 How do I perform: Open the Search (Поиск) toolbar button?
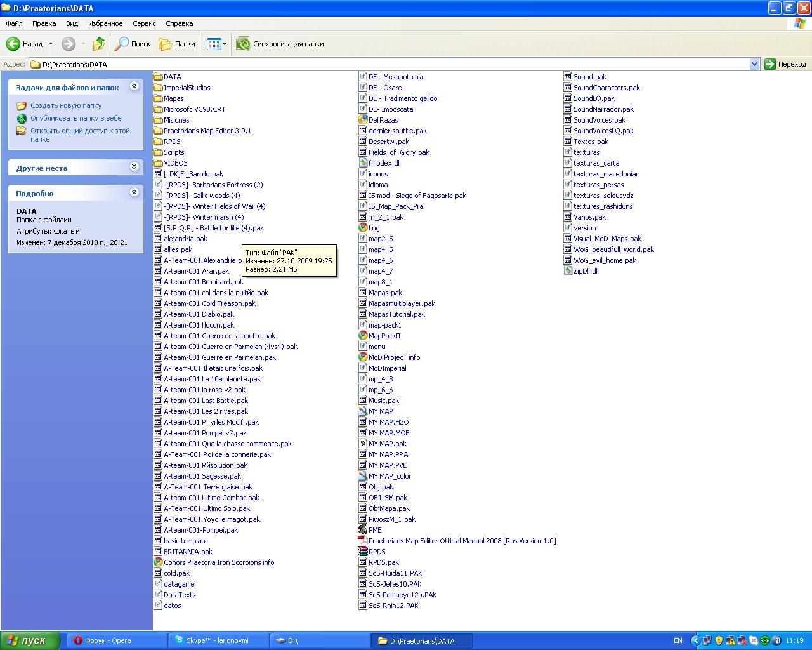click(133, 44)
